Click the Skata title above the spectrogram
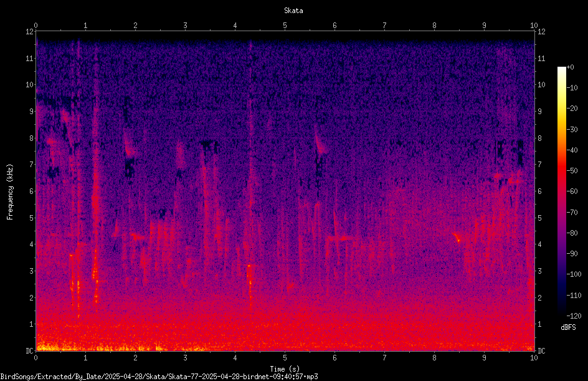588x381 pixels. [x=293, y=11]
